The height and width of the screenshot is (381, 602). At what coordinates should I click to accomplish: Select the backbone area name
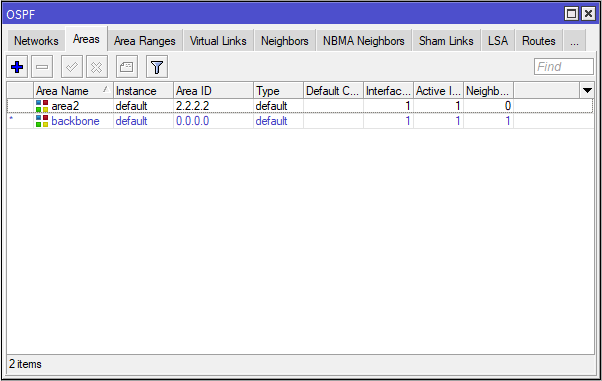75,121
